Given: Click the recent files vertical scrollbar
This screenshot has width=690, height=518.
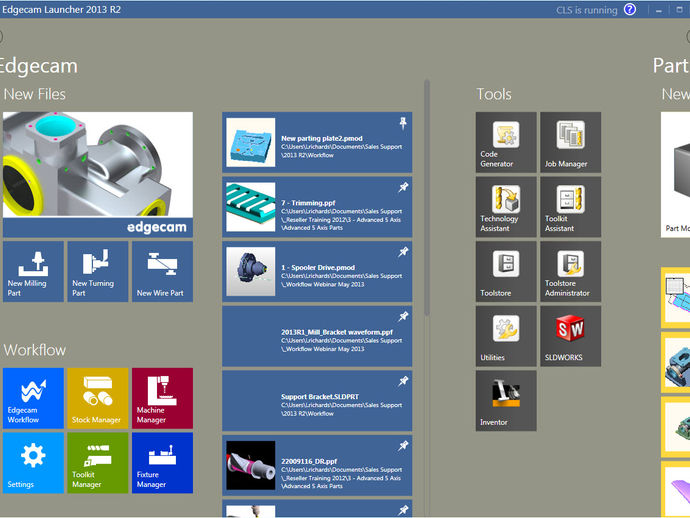Looking at the screenshot, I should point(427,198).
